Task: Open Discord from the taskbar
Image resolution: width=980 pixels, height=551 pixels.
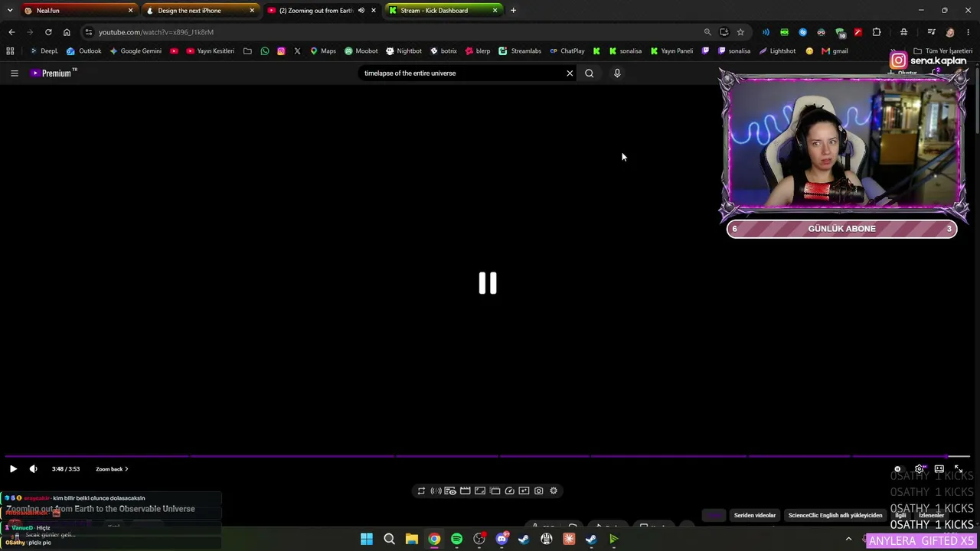Action: coord(501,540)
